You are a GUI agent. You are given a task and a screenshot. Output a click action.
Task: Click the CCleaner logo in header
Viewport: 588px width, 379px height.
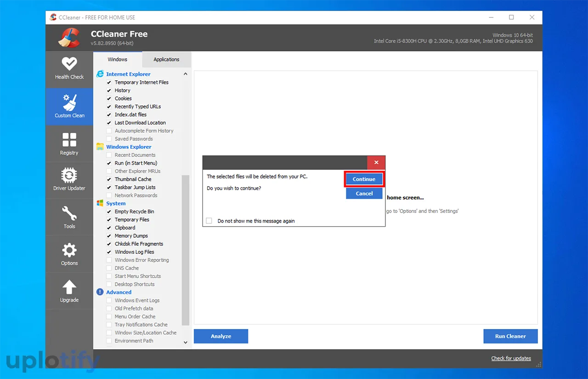click(69, 38)
